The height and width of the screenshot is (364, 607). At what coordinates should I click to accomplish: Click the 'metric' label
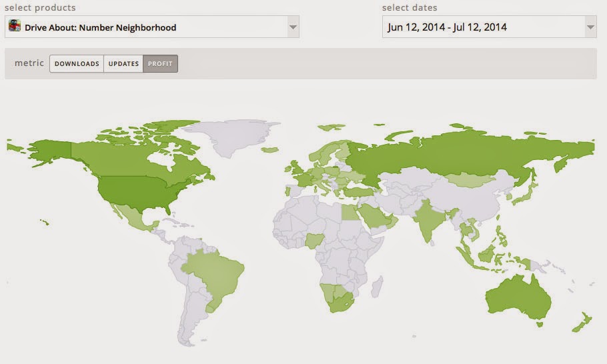pyautogui.click(x=29, y=63)
